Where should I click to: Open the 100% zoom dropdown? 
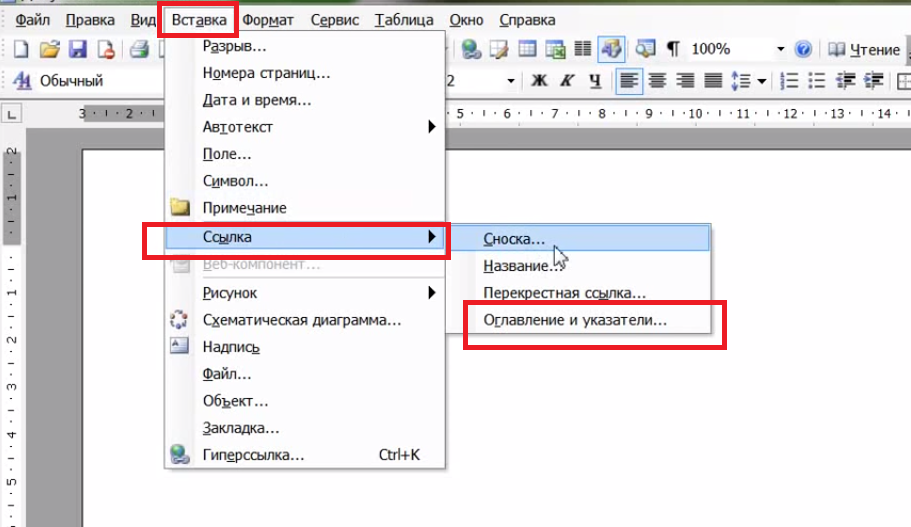click(780, 49)
